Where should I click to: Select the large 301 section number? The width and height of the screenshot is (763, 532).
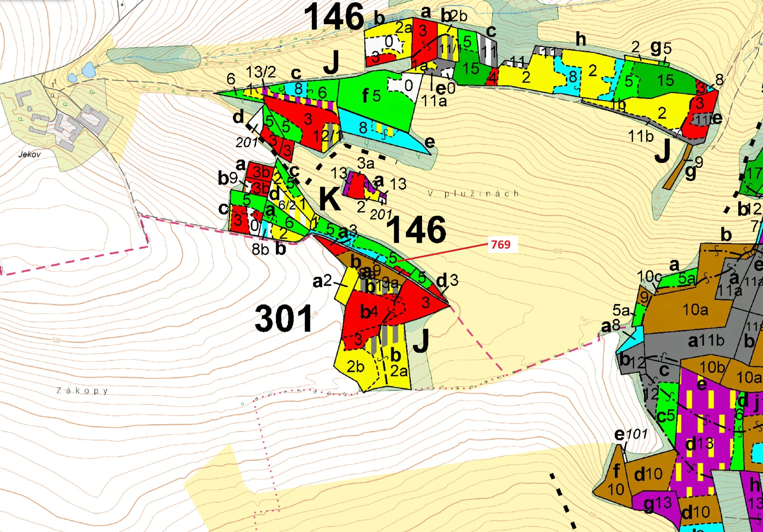284,319
